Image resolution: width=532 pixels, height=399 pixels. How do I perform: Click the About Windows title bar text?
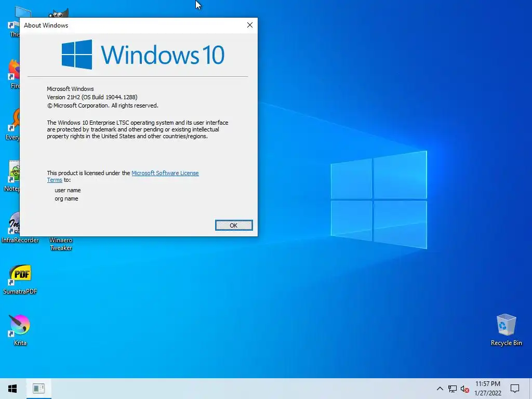click(46, 25)
